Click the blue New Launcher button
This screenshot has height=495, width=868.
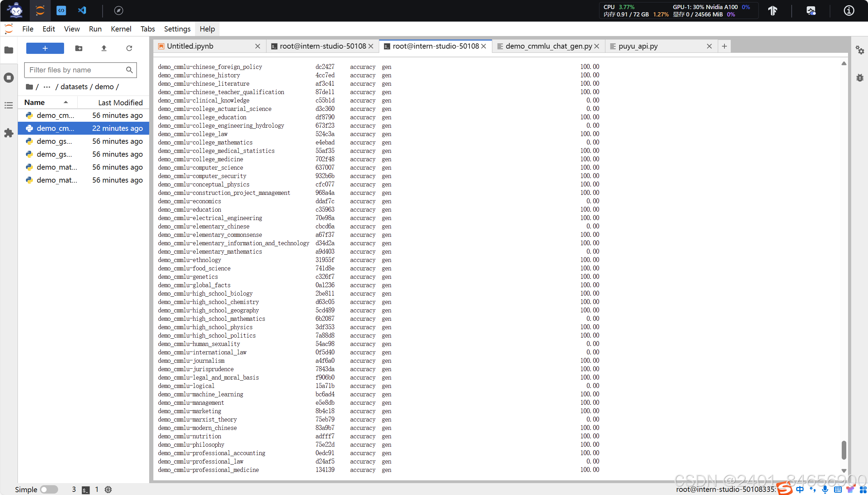click(45, 48)
